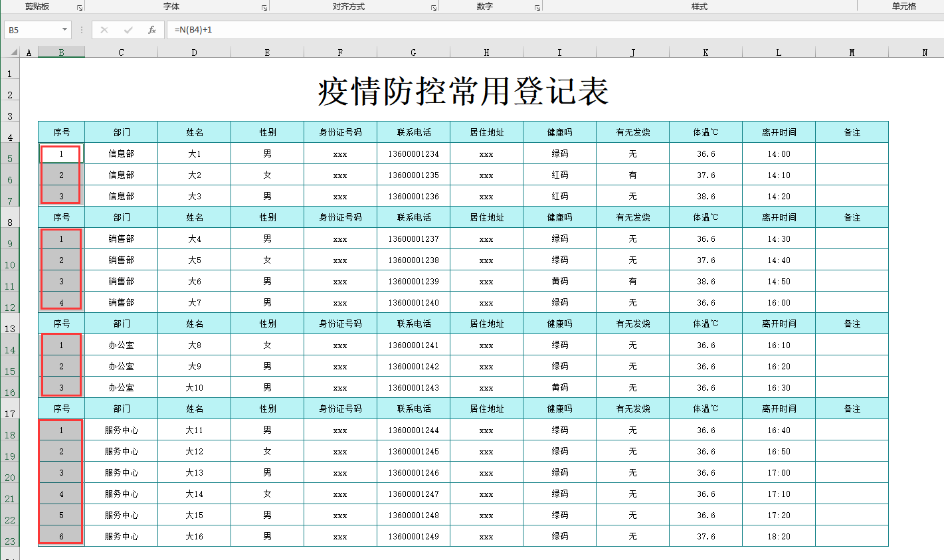Expand the Name Box dropdown arrow

pos(64,30)
